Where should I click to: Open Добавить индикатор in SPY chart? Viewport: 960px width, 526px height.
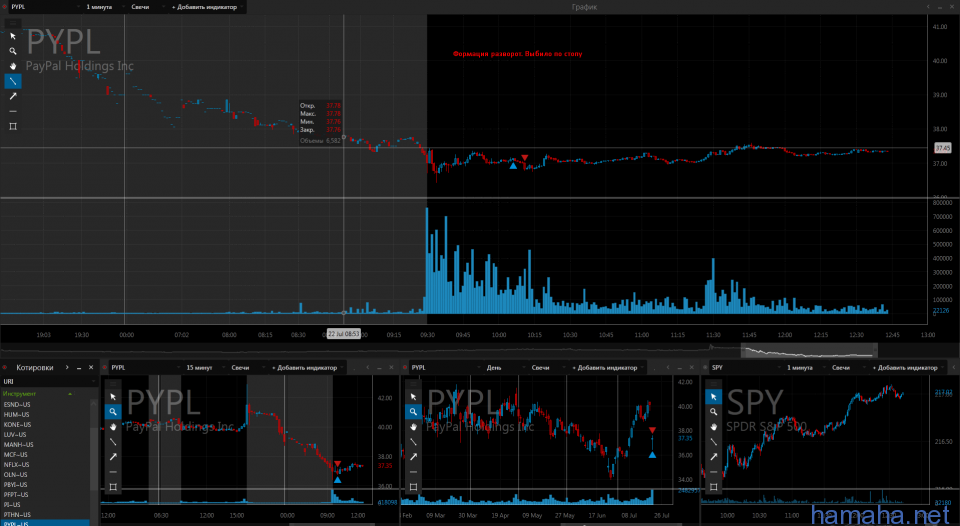[x=909, y=367]
